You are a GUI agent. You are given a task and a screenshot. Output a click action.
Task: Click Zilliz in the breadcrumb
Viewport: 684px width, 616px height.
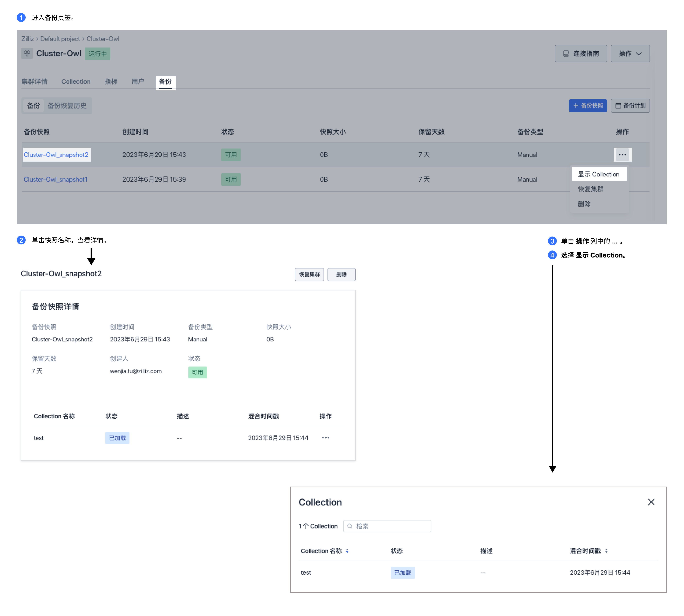point(27,39)
